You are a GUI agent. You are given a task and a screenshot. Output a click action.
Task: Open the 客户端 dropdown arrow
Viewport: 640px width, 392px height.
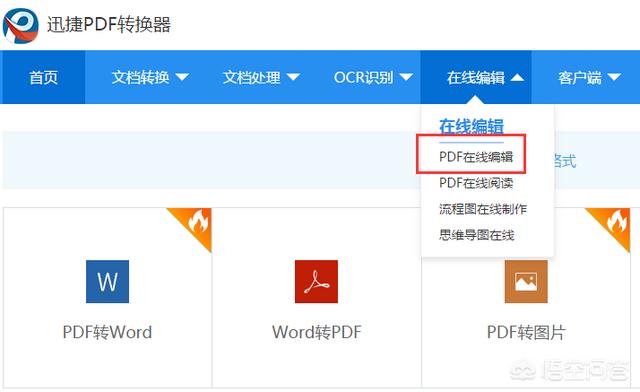pos(614,77)
